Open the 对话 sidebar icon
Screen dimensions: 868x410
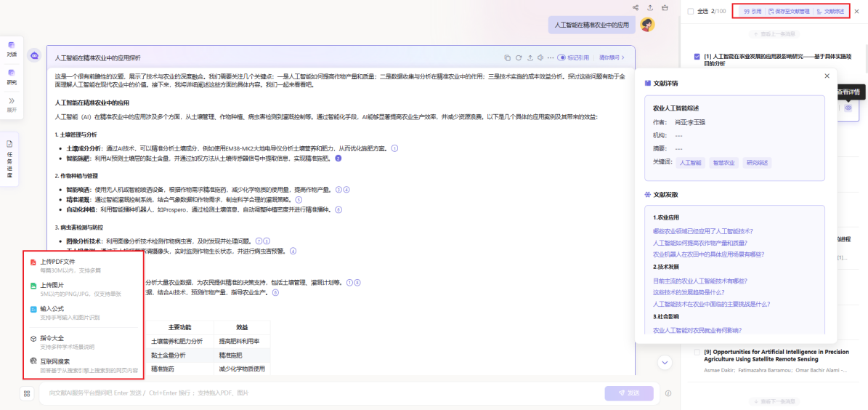point(12,48)
